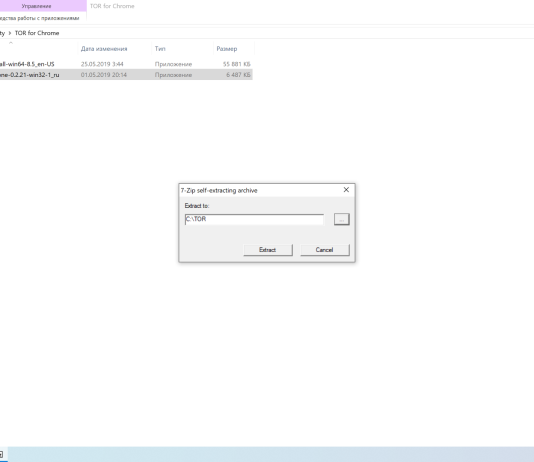Sort files by Размер column header
The width and height of the screenshot is (534, 462).
tap(227, 49)
